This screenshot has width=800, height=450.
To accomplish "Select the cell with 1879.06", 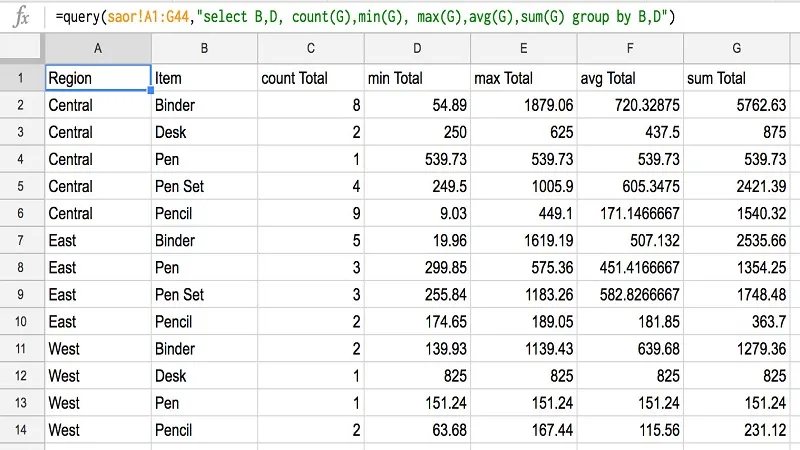I will tap(523, 105).
